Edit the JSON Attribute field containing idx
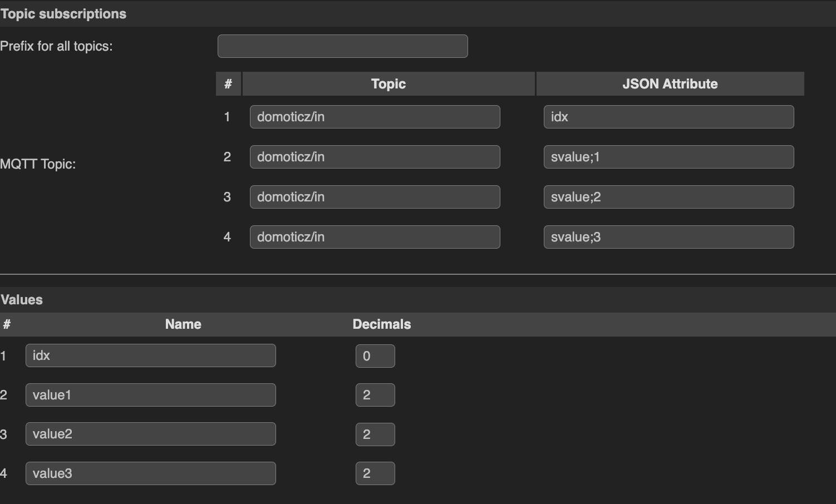Image resolution: width=836 pixels, height=504 pixels. pos(668,117)
